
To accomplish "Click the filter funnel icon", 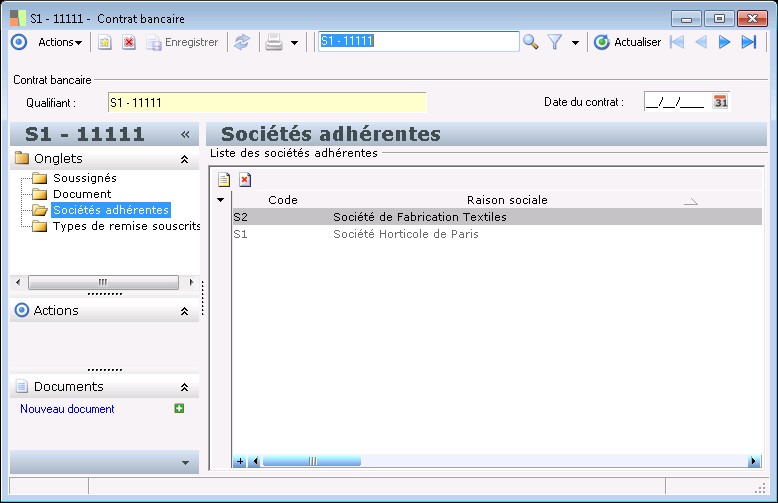I will click(555, 42).
